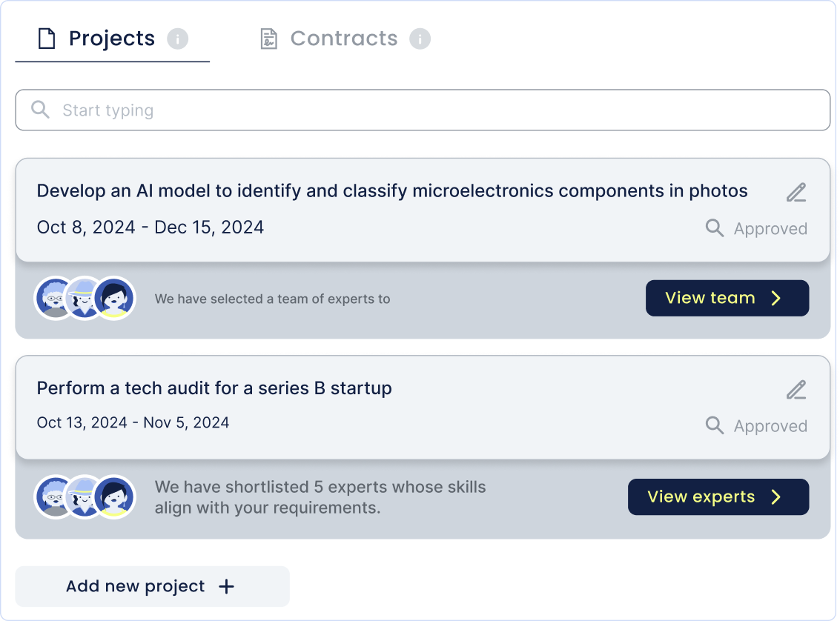Image resolution: width=840 pixels, height=621 pixels.
Task: Click the info icon next to Contracts
Action: [x=420, y=39]
